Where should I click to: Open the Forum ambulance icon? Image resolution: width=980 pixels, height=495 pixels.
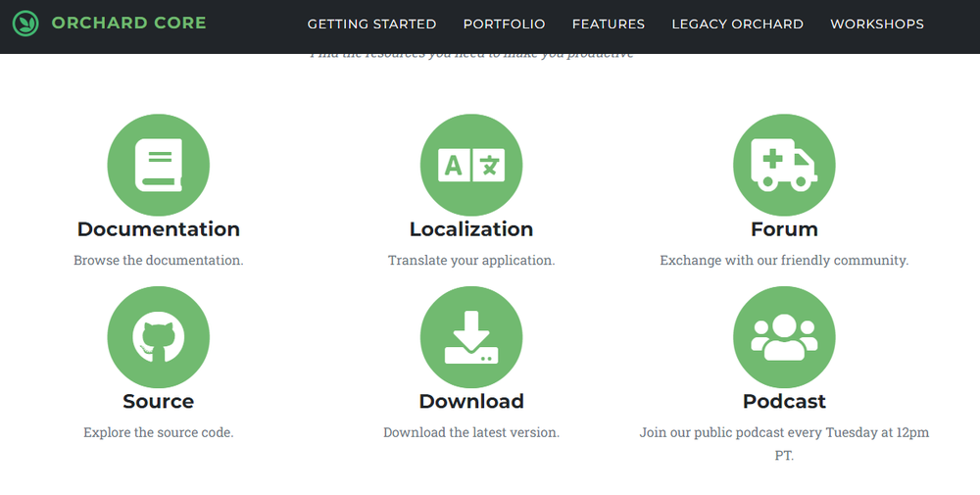[x=784, y=165]
